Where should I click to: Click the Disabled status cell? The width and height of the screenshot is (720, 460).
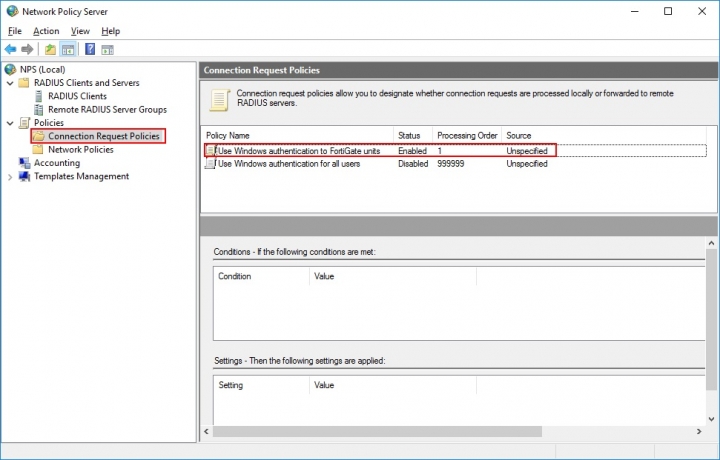(413, 163)
